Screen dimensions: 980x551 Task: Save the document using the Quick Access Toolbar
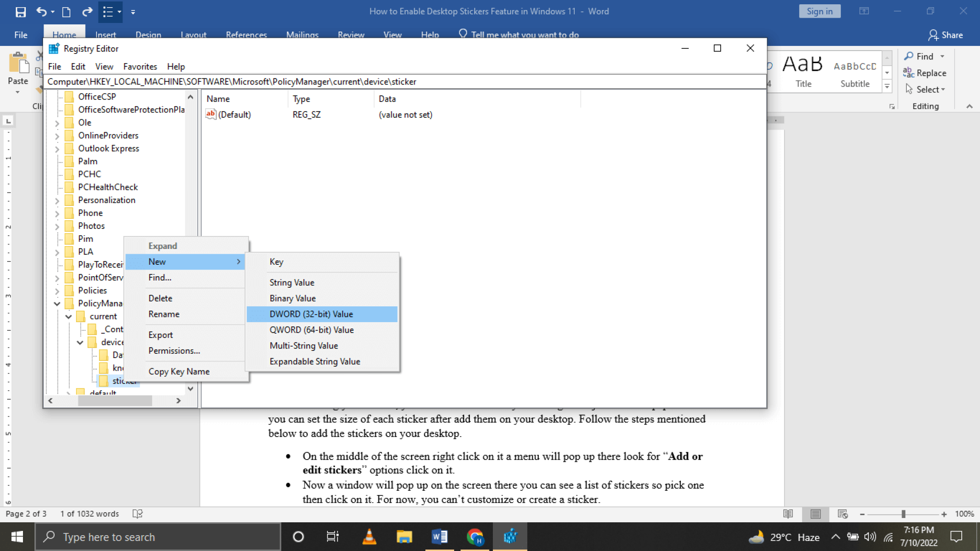20,12
